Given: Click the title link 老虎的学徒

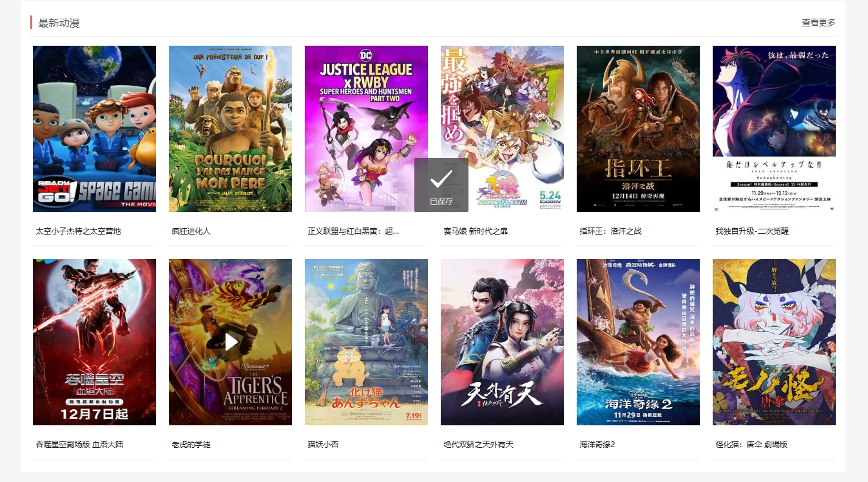Looking at the screenshot, I should pos(191,444).
